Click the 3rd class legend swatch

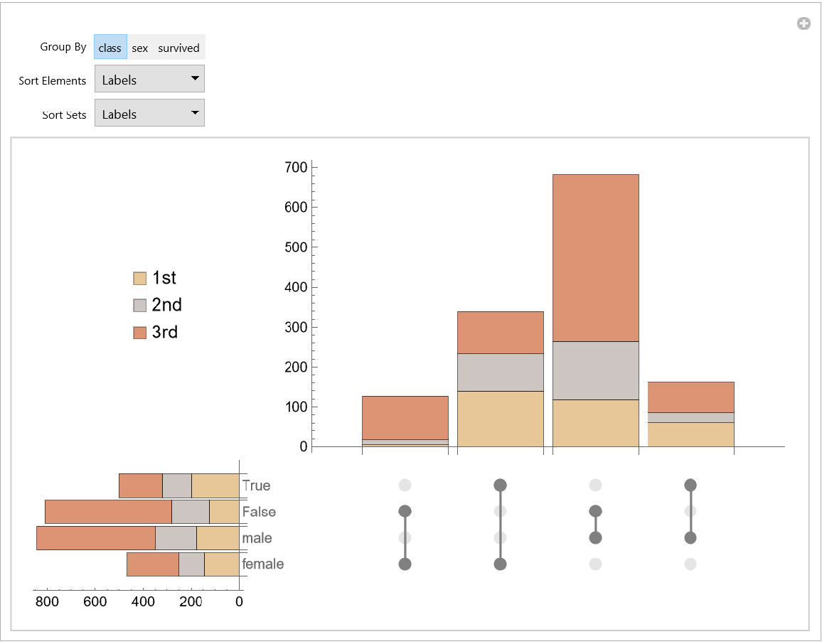[x=140, y=333]
